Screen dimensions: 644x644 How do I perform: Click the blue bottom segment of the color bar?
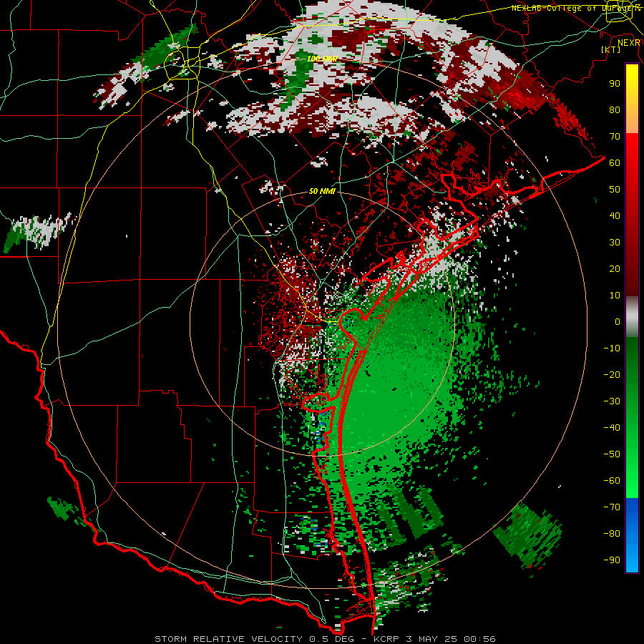pos(632,535)
